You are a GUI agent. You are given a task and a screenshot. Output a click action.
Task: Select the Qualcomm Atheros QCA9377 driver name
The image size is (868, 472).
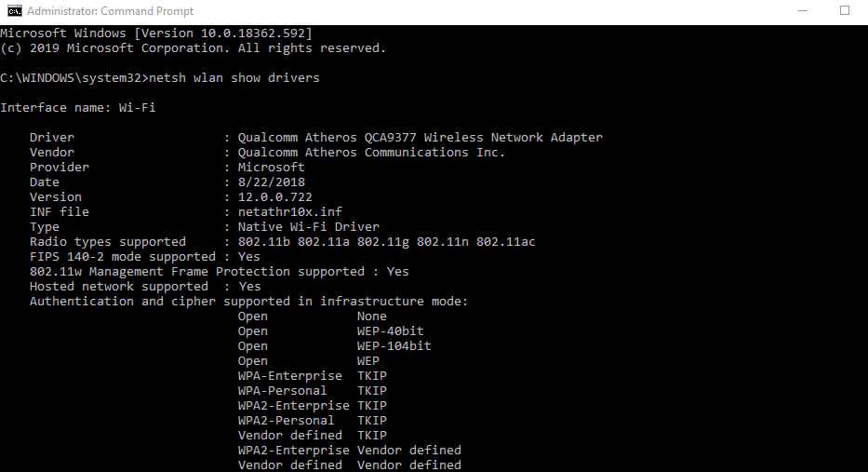(x=420, y=138)
